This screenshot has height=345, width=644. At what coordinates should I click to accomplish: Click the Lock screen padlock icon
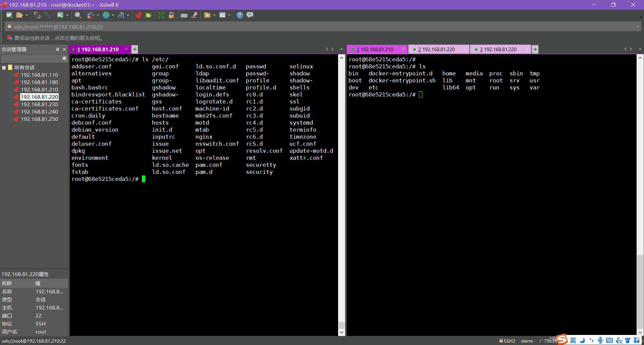coord(171,15)
